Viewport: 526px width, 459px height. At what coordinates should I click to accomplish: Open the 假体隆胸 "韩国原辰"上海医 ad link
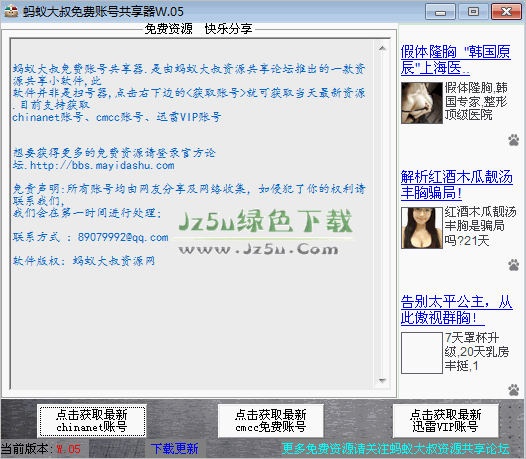(x=456, y=60)
